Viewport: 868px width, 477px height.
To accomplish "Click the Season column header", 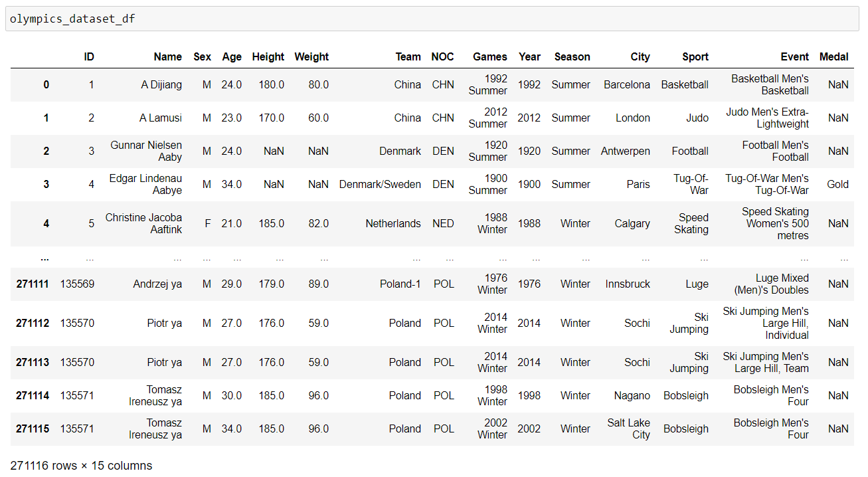I will click(x=572, y=57).
